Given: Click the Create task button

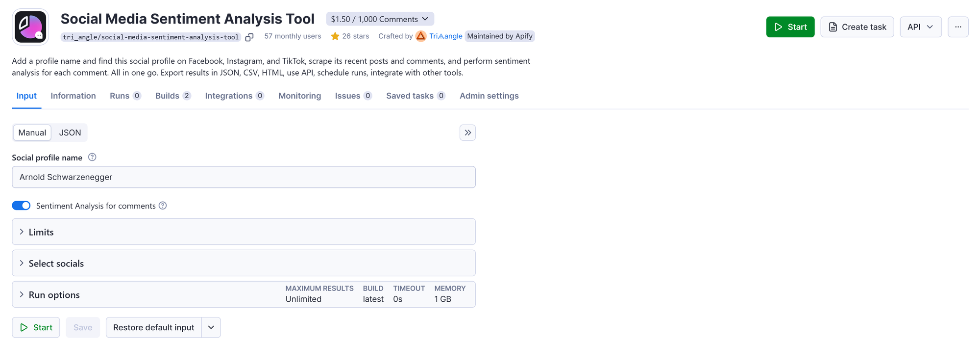Looking at the screenshot, I should 857,27.
